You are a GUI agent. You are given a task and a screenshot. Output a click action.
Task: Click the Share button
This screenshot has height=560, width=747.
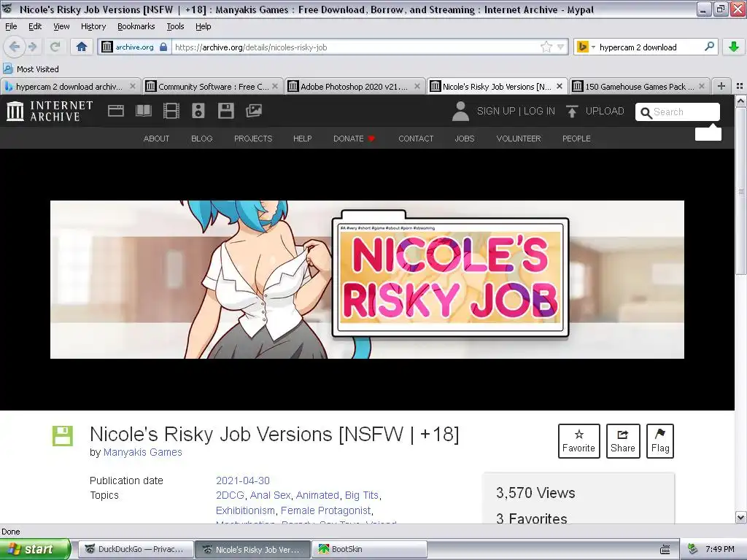pos(623,441)
